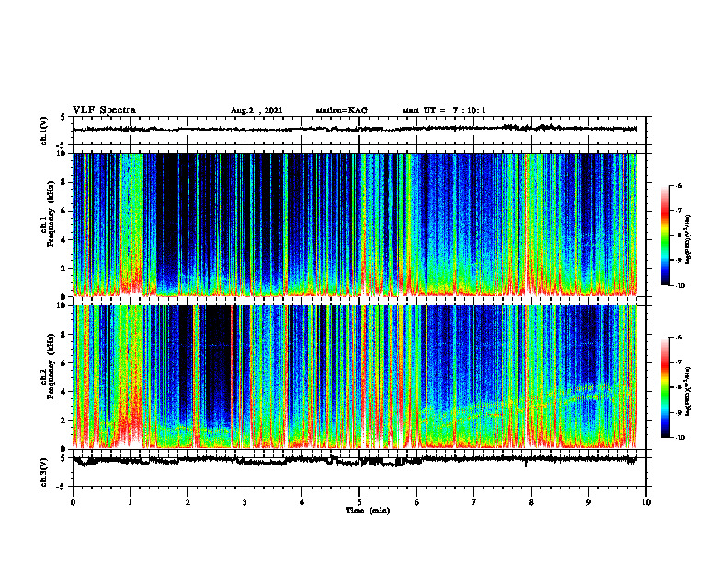Click the "ch.3(V)" waveform axis label
Viewport: 728px width, 563px height.
pyautogui.click(x=44, y=472)
